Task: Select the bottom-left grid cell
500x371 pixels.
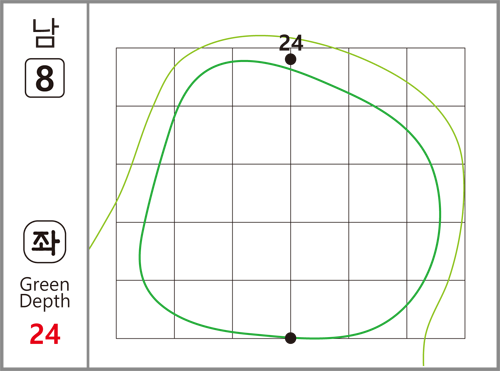Action: (145, 309)
